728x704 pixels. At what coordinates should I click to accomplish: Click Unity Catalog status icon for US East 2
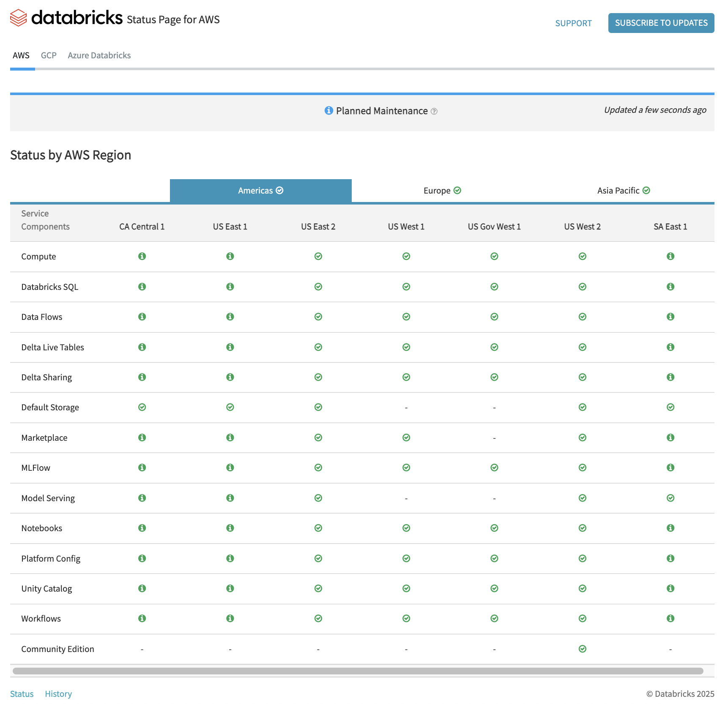click(x=318, y=588)
